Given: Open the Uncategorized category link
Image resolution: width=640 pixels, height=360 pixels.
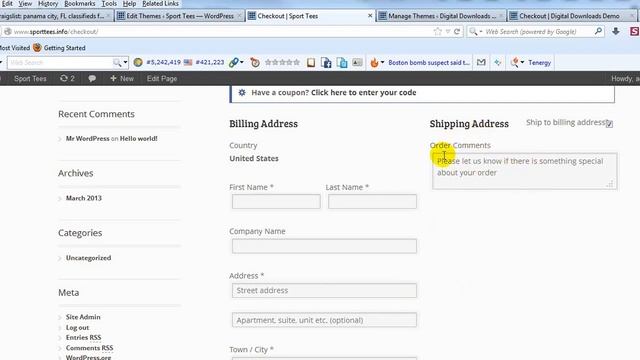Looking at the screenshot, I should pyautogui.click(x=88, y=258).
